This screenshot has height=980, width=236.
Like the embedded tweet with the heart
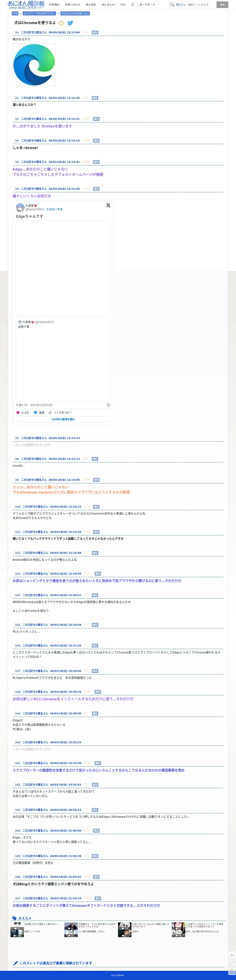coord(18,412)
